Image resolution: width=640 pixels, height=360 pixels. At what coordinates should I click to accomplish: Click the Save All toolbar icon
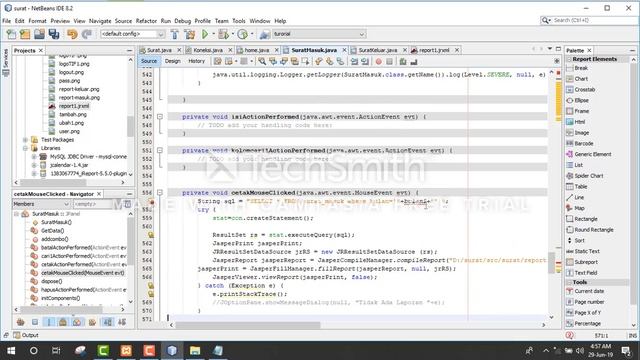tap(54, 34)
